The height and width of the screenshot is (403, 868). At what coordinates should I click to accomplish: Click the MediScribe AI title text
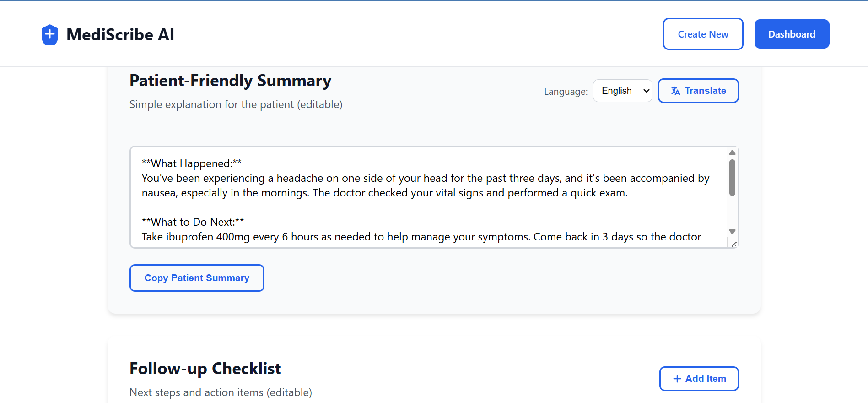pyautogui.click(x=120, y=34)
